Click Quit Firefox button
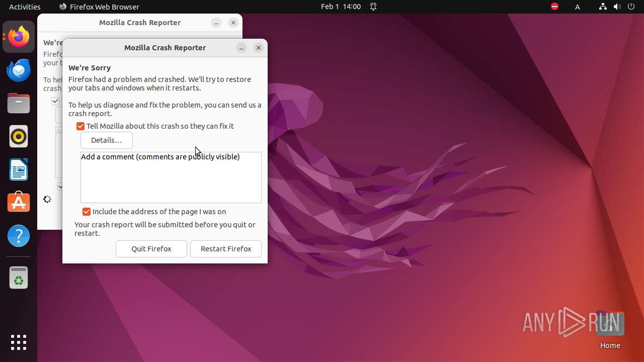The height and width of the screenshot is (362, 644). coord(151,249)
